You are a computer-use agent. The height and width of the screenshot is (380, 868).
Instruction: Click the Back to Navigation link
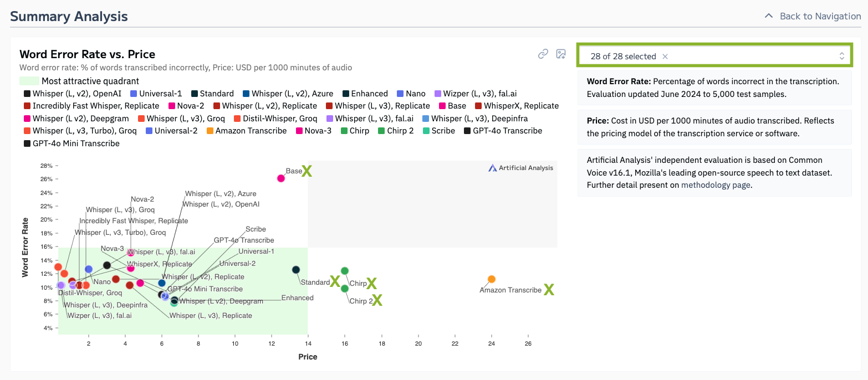[820, 16]
